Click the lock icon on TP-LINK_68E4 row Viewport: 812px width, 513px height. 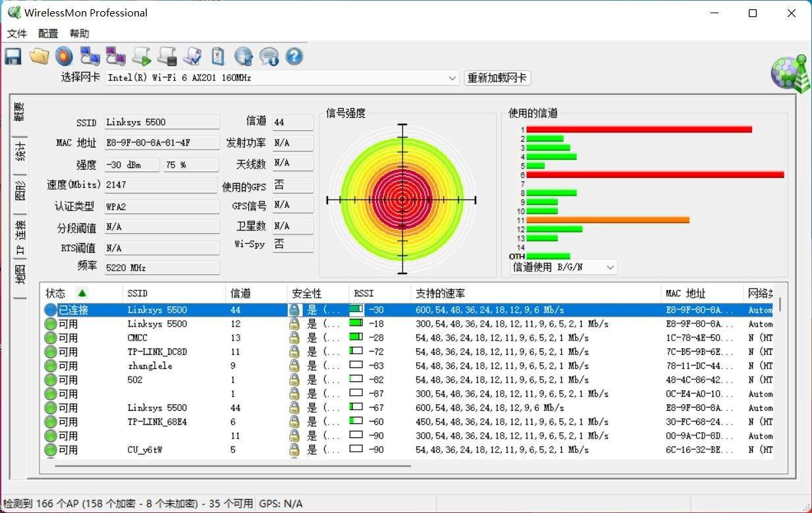click(x=294, y=421)
